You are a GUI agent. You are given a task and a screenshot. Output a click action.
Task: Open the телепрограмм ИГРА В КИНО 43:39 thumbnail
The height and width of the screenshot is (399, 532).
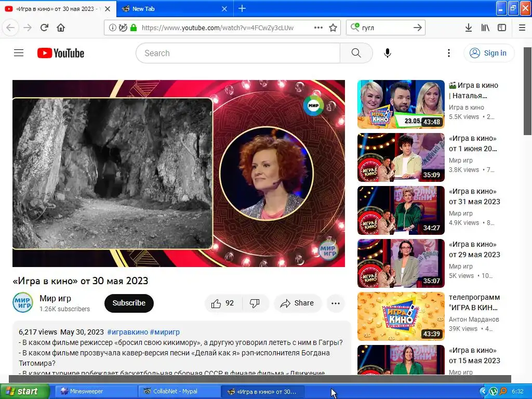click(x=401, y=316)
